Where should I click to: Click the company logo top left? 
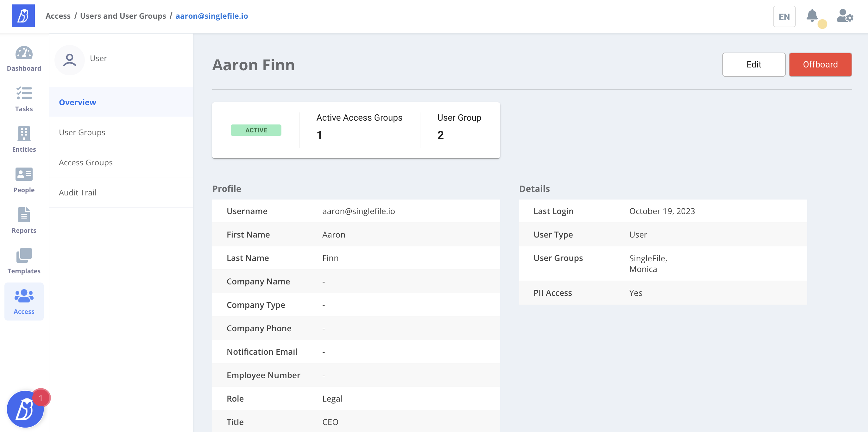point(23,16)
